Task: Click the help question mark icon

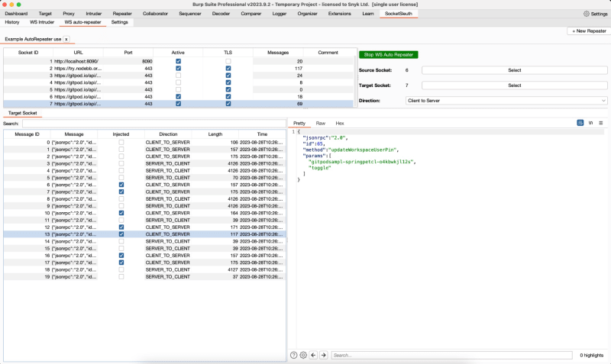Action: [294, 355]
